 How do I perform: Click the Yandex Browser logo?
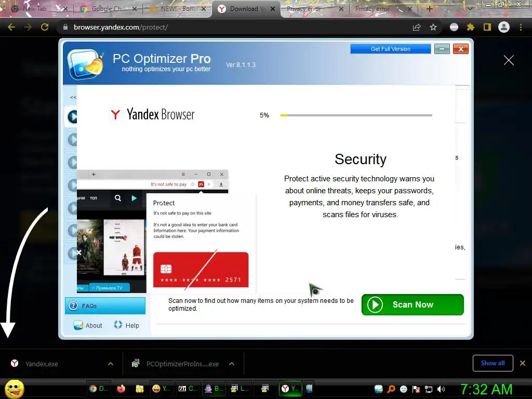pos(152,115)
